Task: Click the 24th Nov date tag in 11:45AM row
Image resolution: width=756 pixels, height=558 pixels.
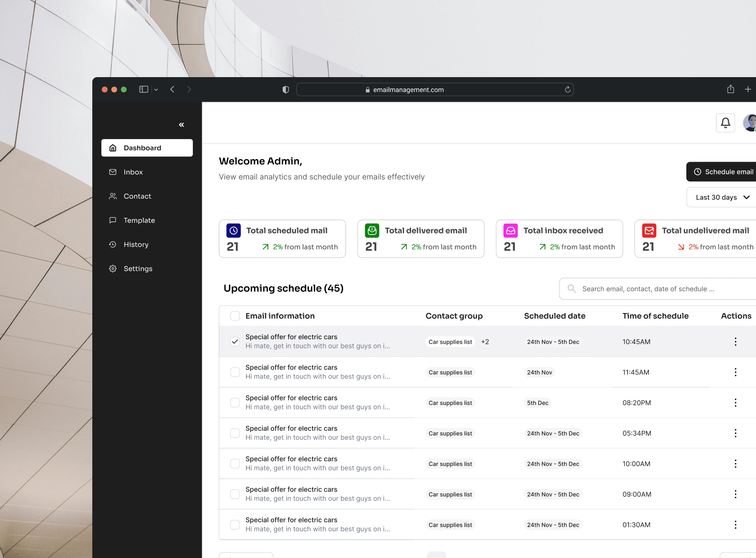Action: tap(539, 372)
